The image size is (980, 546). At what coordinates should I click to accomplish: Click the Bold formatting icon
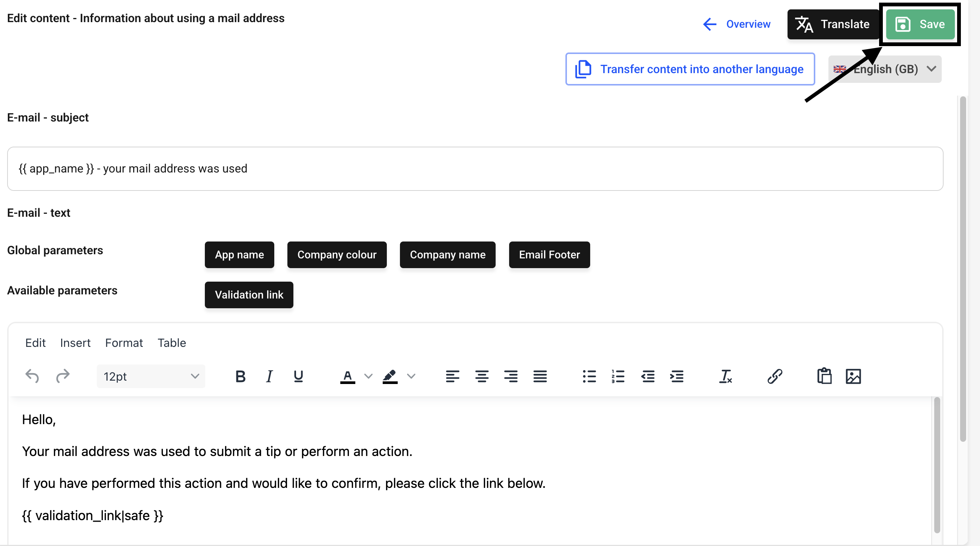coord(240,376)
